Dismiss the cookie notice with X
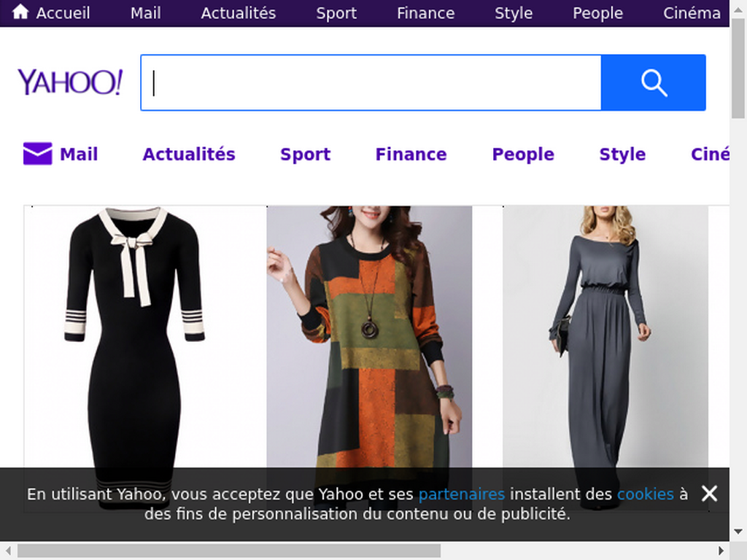The image size is (747, 560). tap(709, 494)
